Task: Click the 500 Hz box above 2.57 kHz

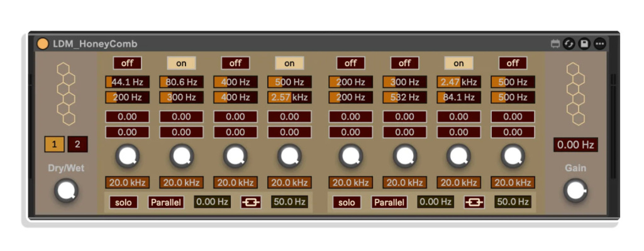Action: [x=289, y=82]
